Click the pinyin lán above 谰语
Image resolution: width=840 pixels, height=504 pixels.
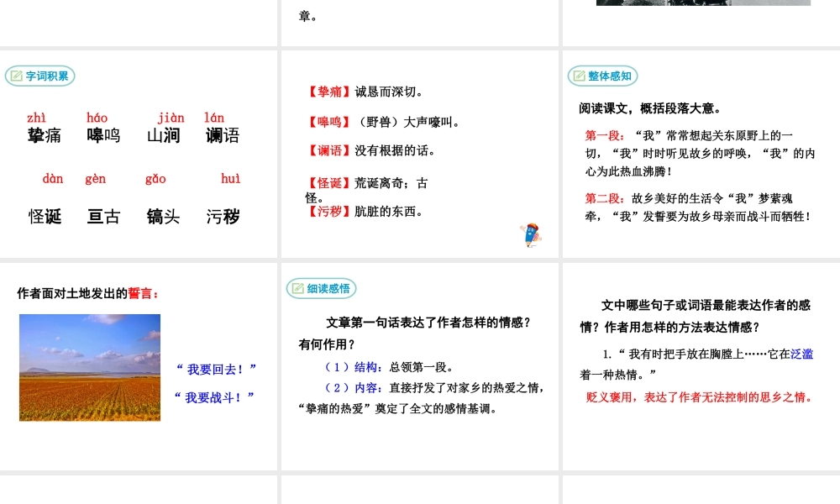[x=214, y=118]
